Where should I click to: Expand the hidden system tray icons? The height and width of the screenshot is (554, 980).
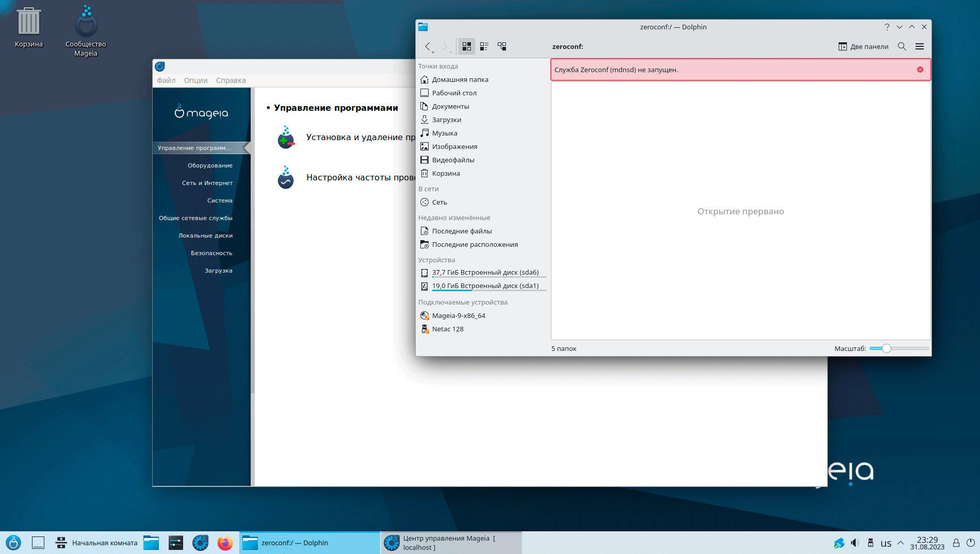pyautogui.click(x=901, y=543)
